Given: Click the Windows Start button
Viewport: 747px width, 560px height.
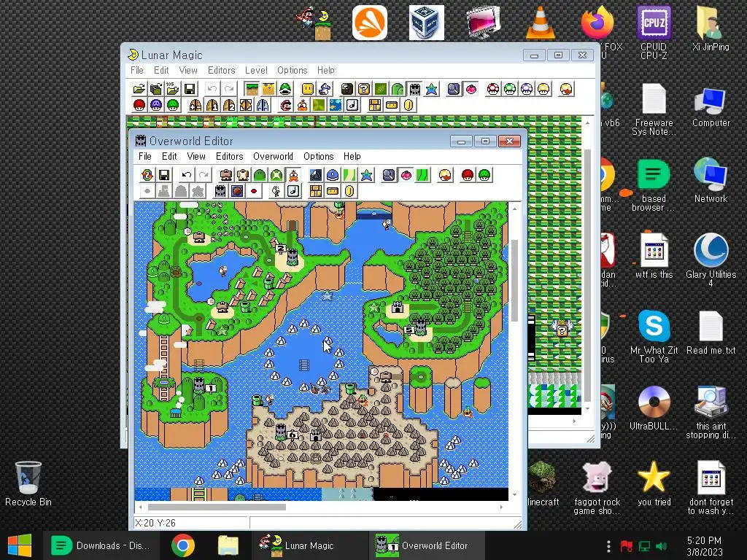Looking at the screenshot, I should 20,545.
